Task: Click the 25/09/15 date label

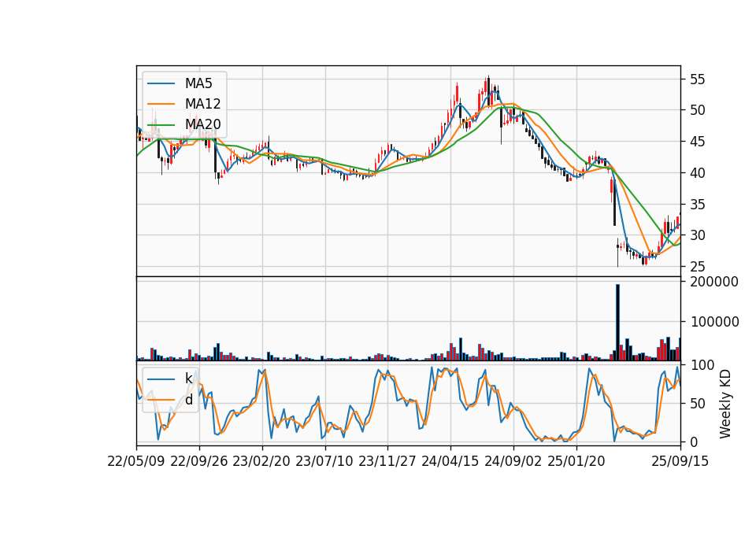Action: tap(680, 461)
